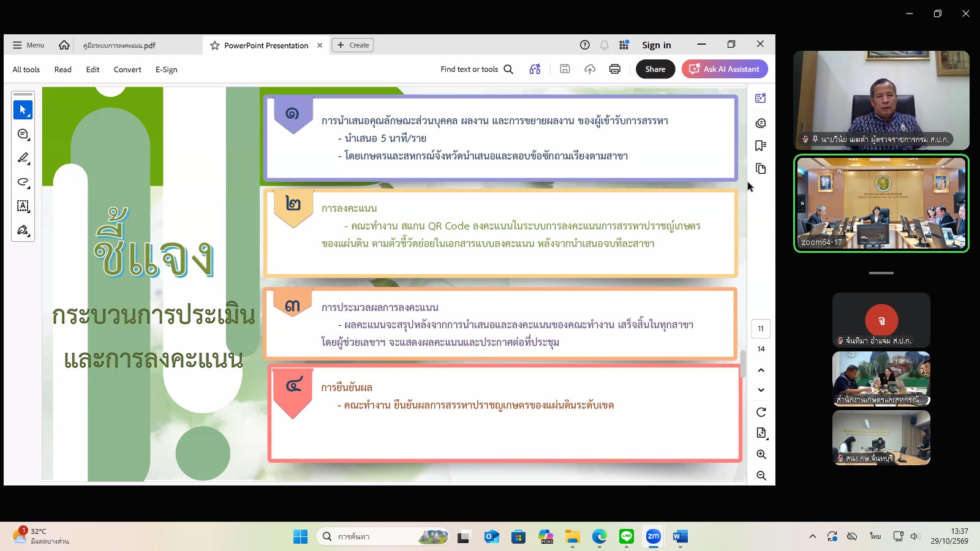Rotate the page with the rotate icon
This screenshot has width=980, height=551.
click(761, 412)
